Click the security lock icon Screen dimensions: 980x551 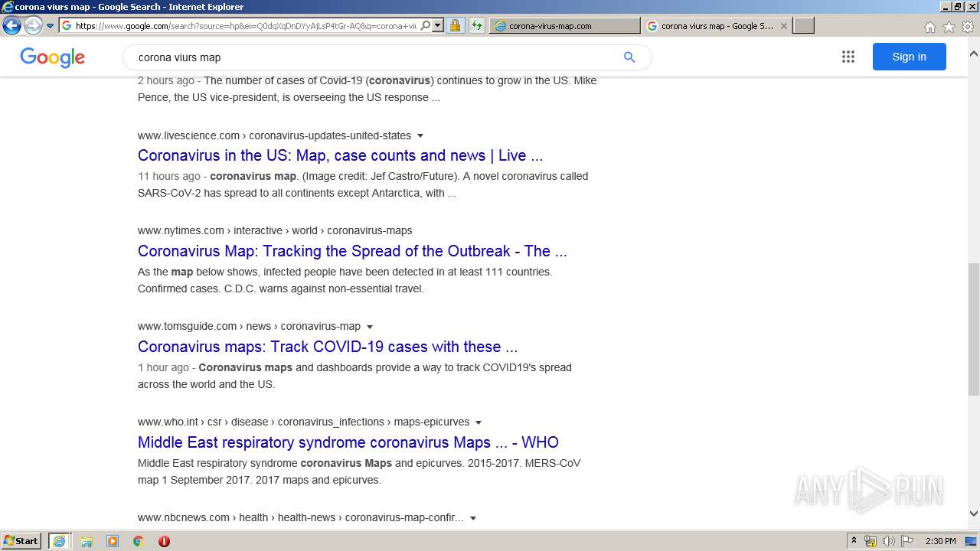(455, 25)
